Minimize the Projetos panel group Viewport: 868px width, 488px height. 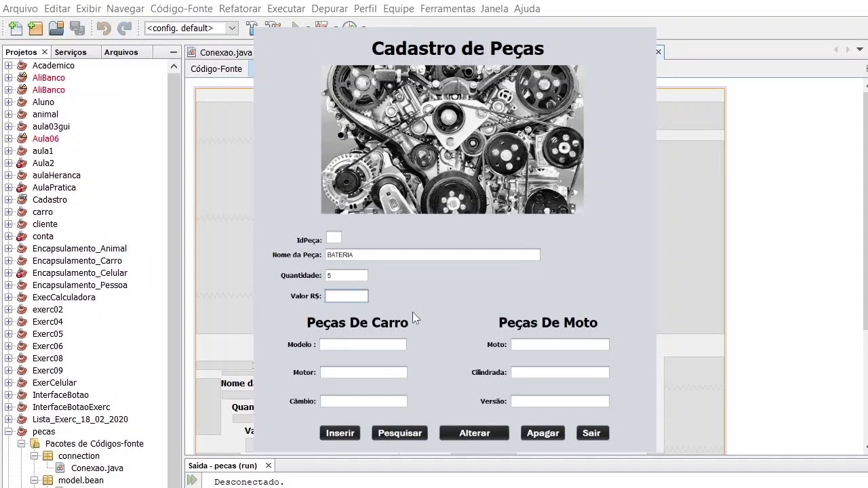click(x=174, y=52)
